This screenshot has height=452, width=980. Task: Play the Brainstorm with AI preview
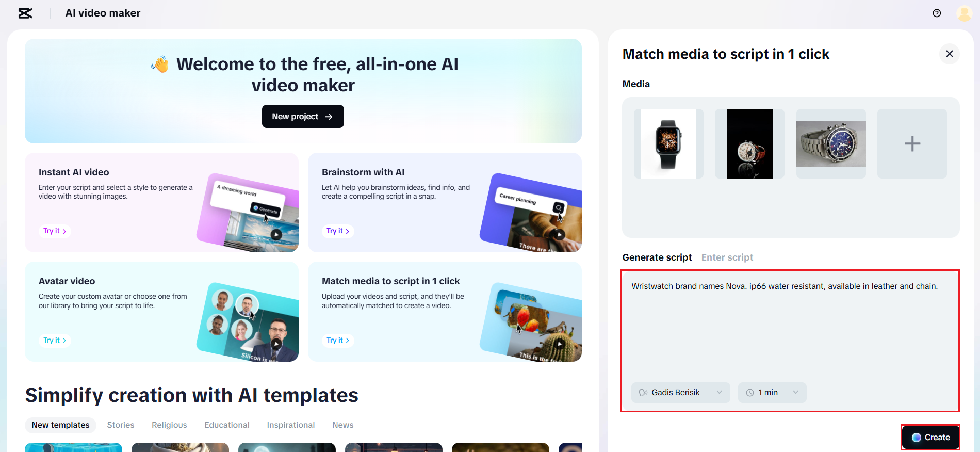point(560,235)
